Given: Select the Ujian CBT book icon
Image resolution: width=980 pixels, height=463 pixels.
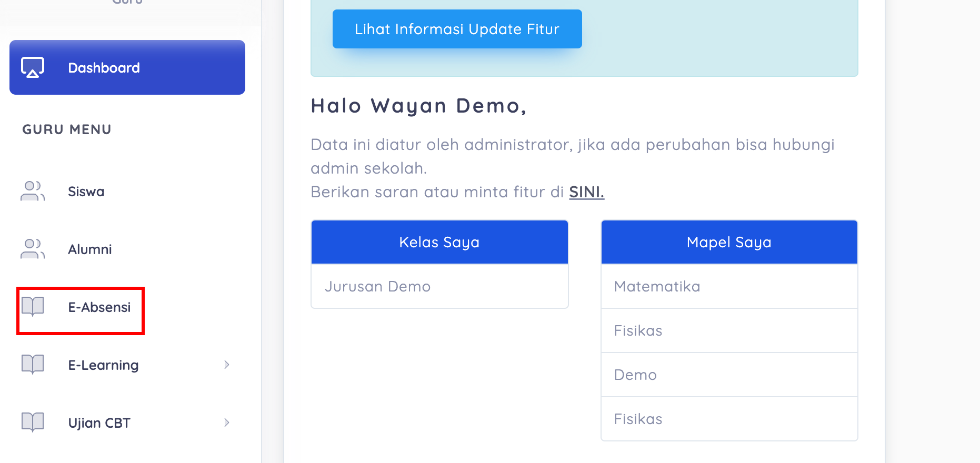Looking at the screenshot, I should click(32, 422).
